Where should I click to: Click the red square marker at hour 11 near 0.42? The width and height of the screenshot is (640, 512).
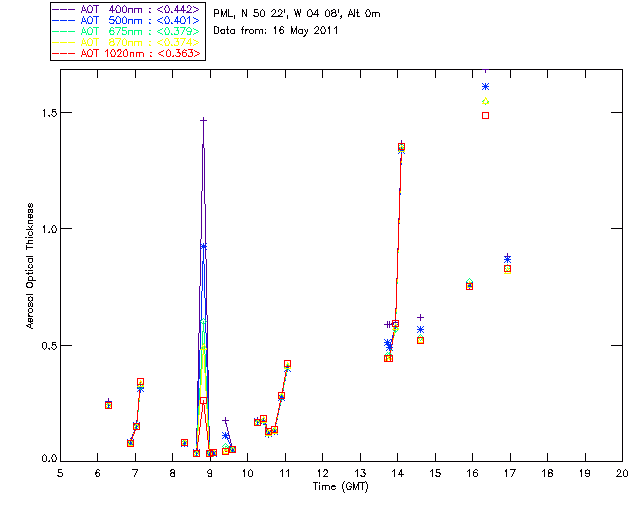[287, 364]
